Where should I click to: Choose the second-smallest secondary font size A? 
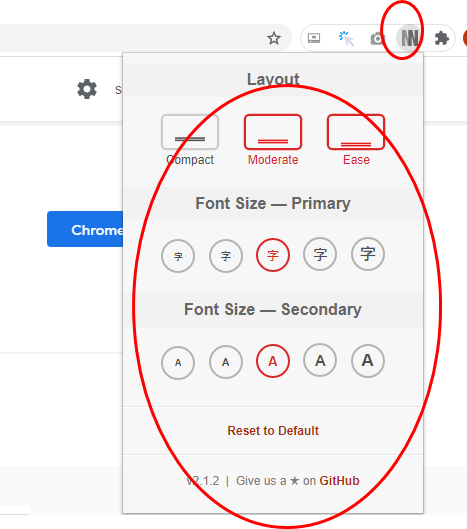226,362
